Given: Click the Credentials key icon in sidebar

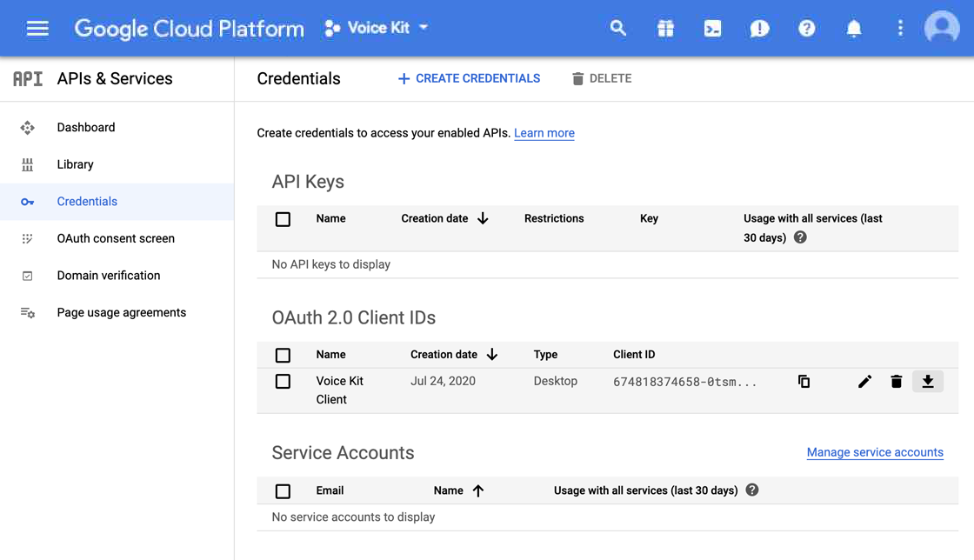Looking at the screenshot, I should coord(27,202).
